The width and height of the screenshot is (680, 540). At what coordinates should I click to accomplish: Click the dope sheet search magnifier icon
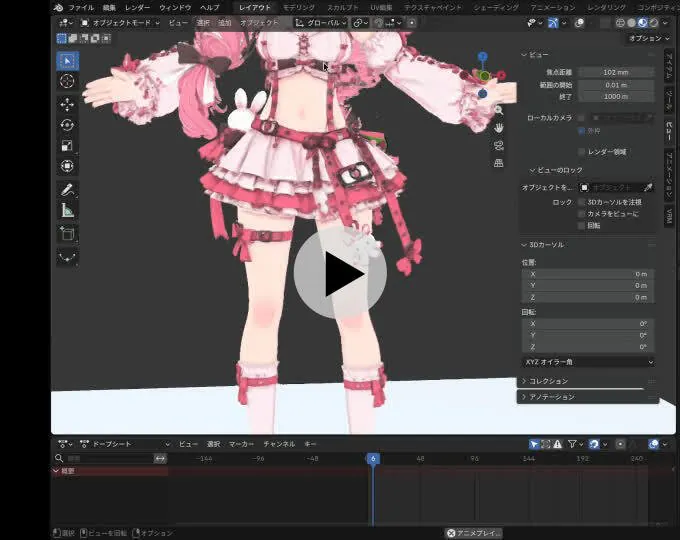pos(59,458)
